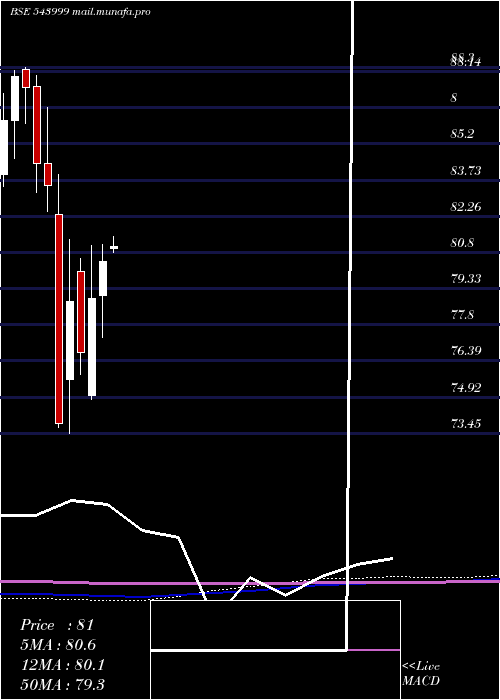The height and width of the screenshot is (700, 500).
Task: Select the 79.33 price level label
Action: click(x=466, y=279)
